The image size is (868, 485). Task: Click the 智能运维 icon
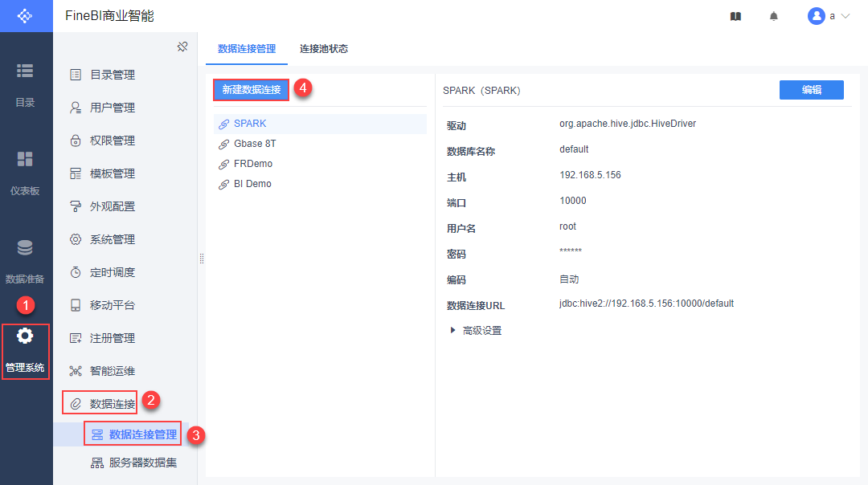coord(76,371)
